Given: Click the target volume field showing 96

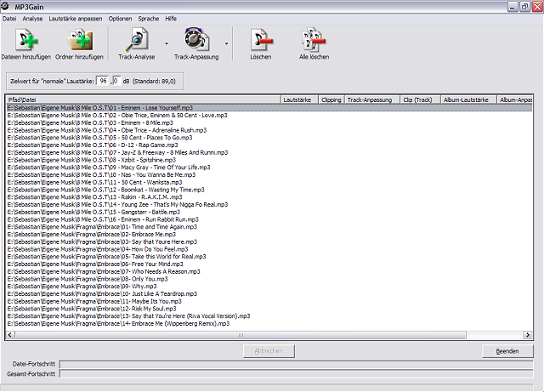Looking at the screenshot, I should (x=103, y=81).
